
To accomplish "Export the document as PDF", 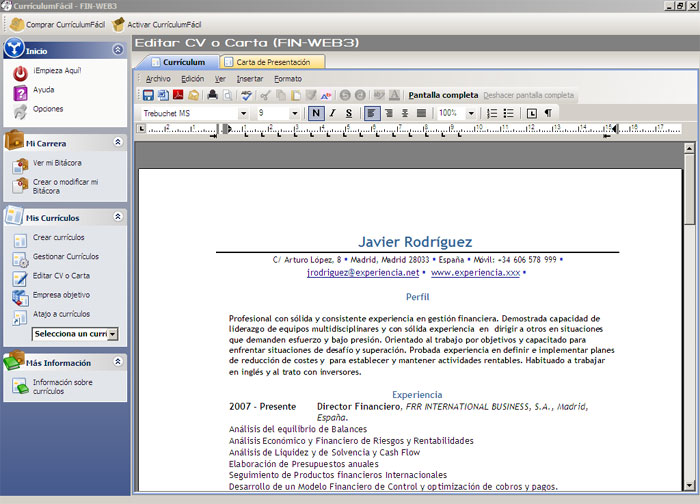I will pos(178,95).
